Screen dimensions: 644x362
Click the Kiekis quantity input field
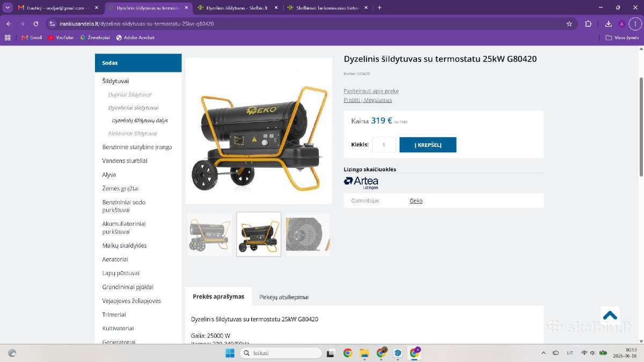click(384, 145)
